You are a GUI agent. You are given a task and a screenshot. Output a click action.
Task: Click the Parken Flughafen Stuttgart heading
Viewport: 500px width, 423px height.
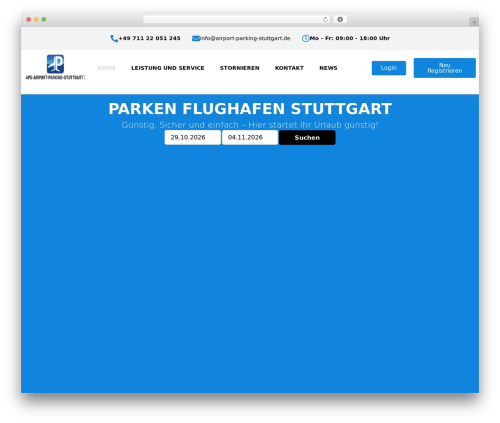[250, 109]
